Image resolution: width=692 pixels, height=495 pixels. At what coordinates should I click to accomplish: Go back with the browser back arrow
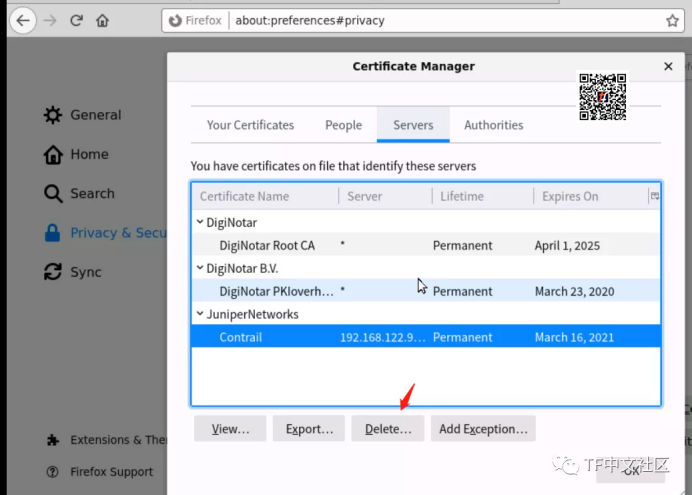click(x=23, y=20)
